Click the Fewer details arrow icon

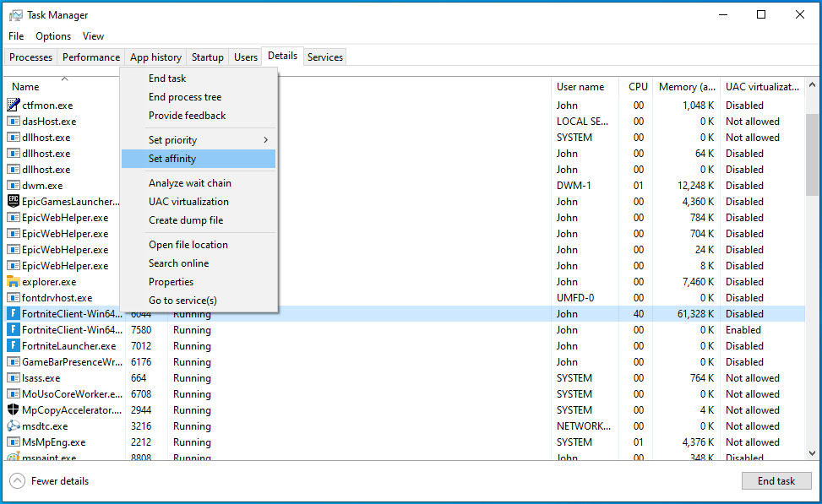click(17, 481)
